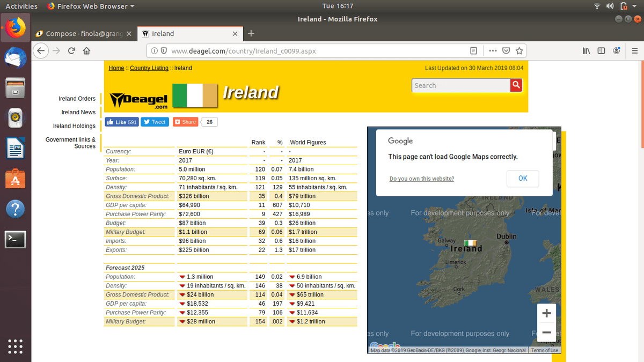
Task: Select the '$326 billion' GDP value
Action: click(x=194, y=196)
